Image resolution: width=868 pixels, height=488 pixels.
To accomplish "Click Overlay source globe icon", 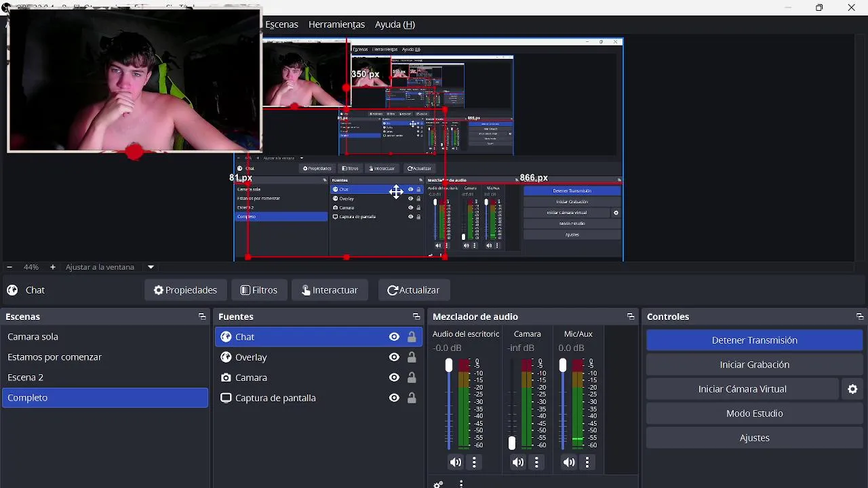I will 226,357.
